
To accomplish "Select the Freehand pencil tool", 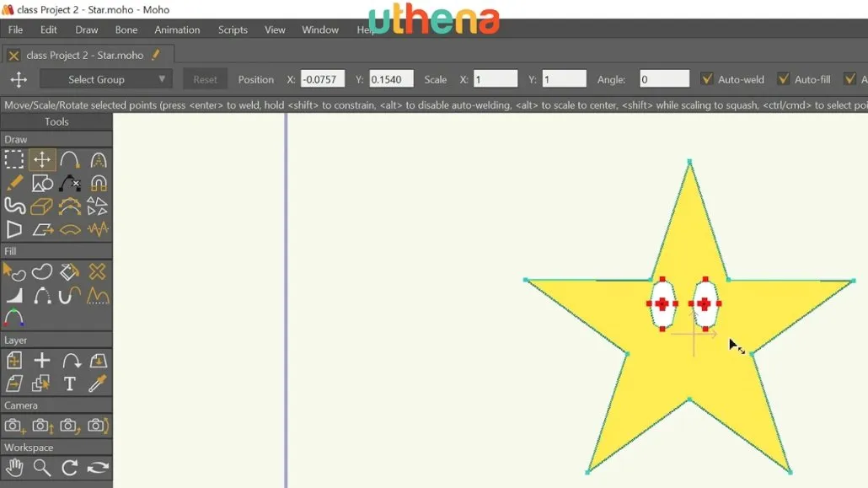I will pos(14,183).
